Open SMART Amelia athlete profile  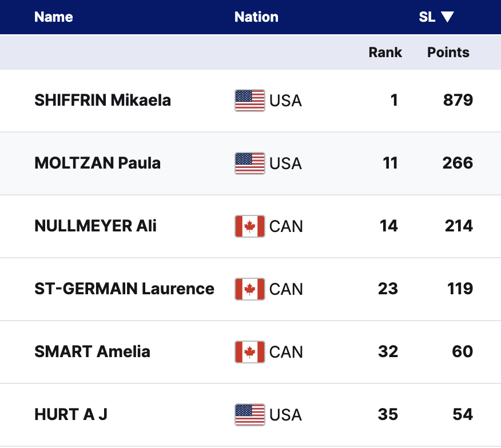pos(92,352)
